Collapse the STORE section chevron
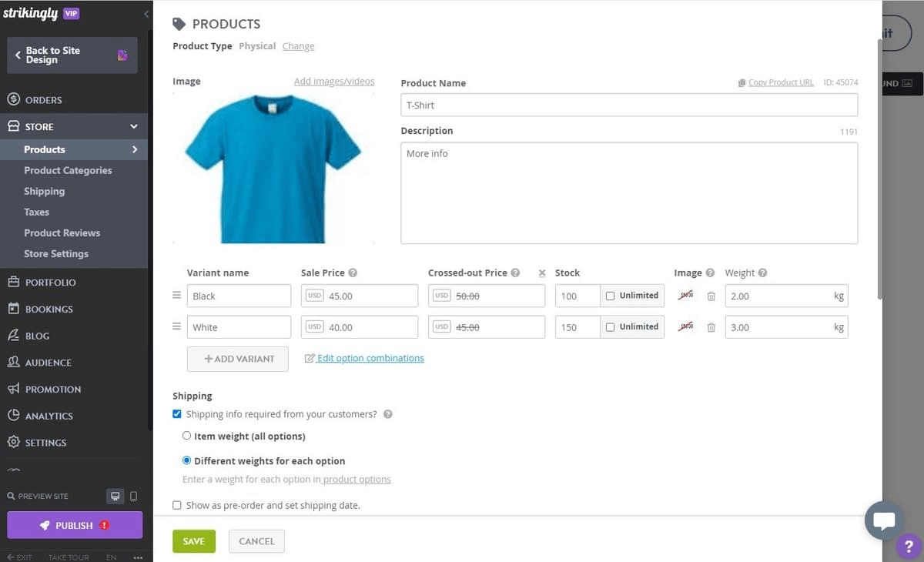924x562 pixels. [135, 125]
